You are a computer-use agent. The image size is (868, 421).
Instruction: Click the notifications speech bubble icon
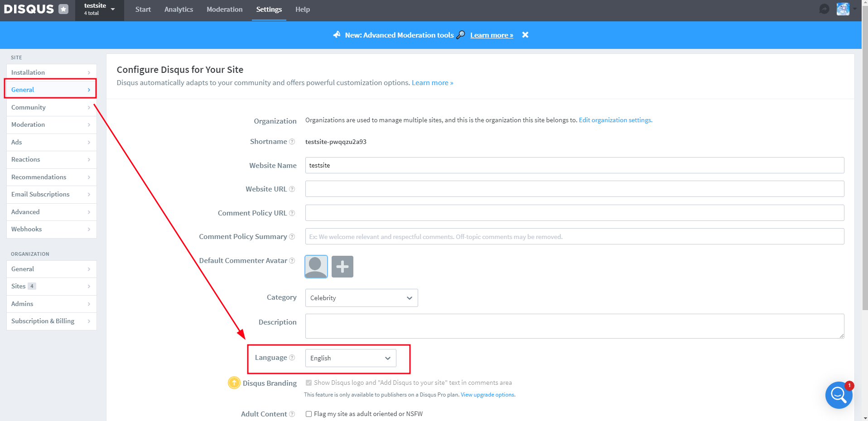pyautogui.click(x=824, y=9)
